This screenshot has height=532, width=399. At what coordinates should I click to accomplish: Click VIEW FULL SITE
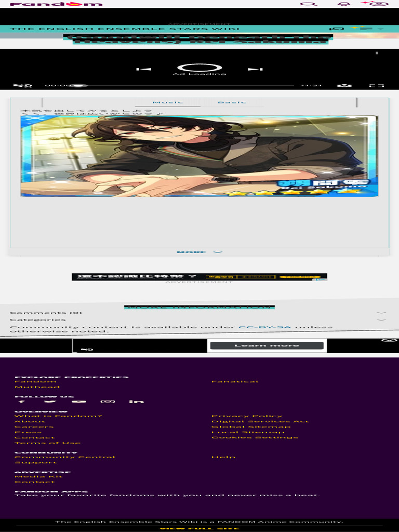(x=199, y=528)
